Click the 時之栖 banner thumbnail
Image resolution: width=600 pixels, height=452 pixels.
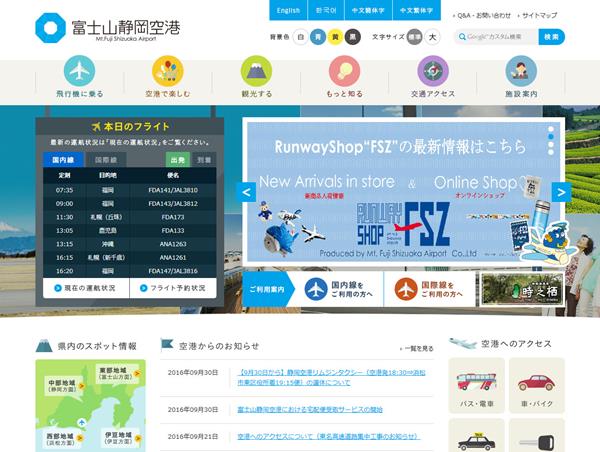[x=522, y=289]
